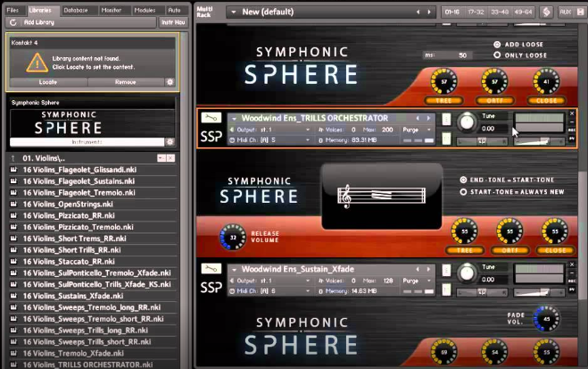Click Output speaker icon on Sustain_Xfade
This screenshot has width=588, height=369.
[232, 281]
